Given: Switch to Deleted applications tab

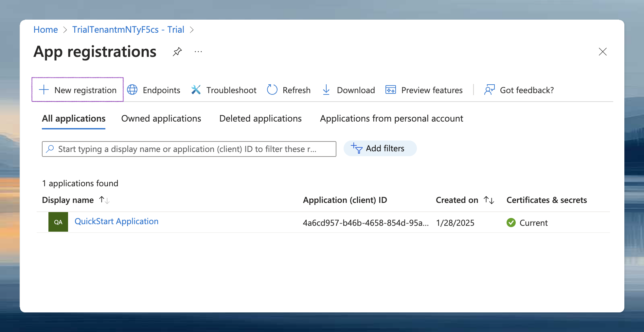Looking at the screenshot, I should (x=260, y=118).
